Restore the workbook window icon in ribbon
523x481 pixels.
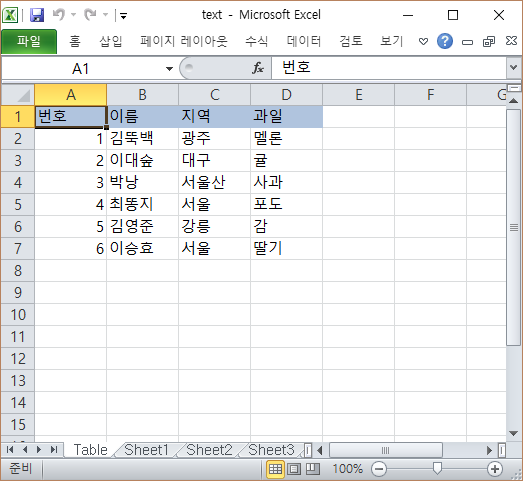tap(489, 41)
